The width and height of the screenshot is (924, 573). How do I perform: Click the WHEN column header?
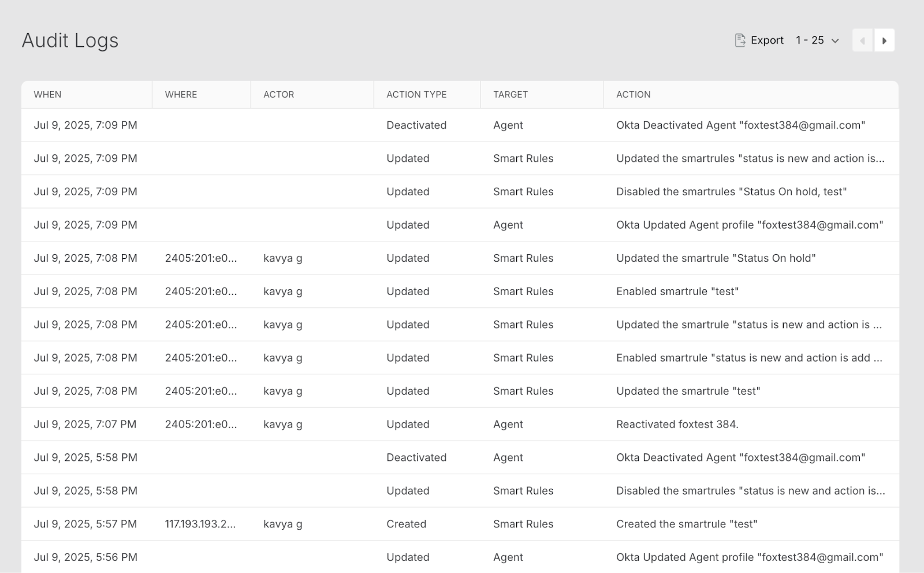(47, 95)
